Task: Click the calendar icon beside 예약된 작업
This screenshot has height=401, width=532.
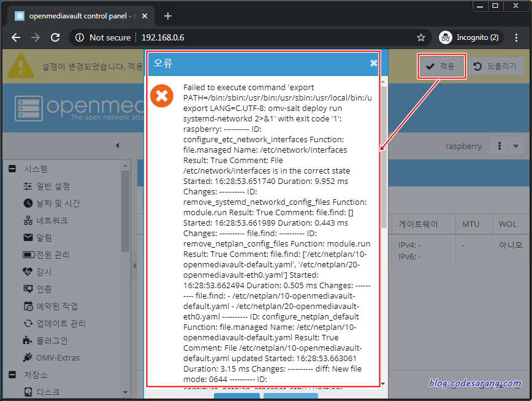Action: (x=28, y=306)
